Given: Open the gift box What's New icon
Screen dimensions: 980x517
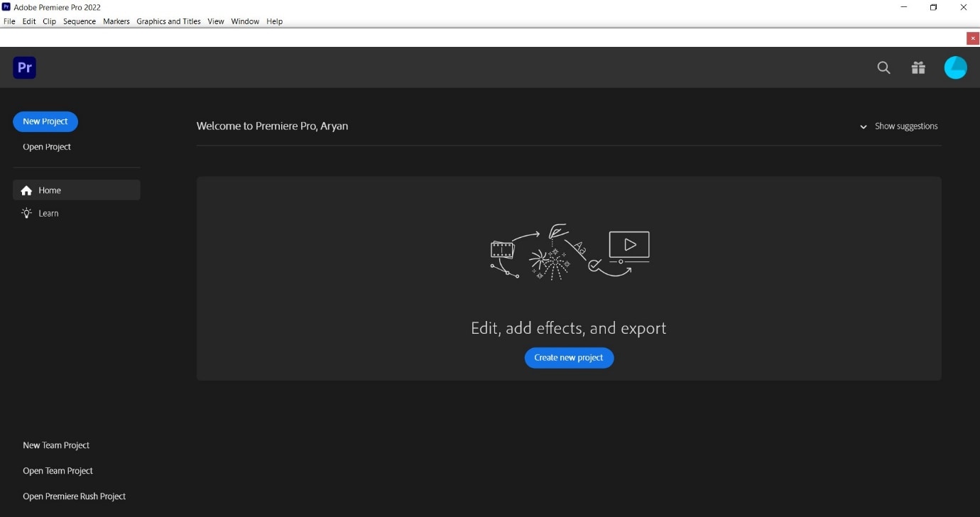Looking at the screenshot, I should click(x=918, y=67).
